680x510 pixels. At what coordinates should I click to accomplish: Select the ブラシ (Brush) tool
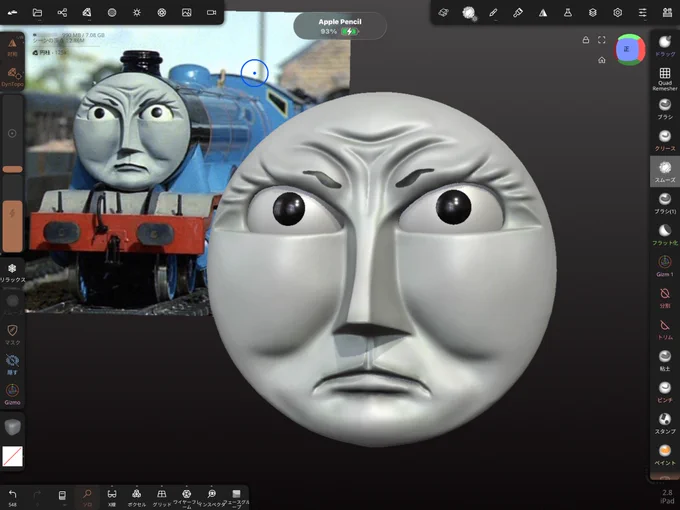point(665,109)
